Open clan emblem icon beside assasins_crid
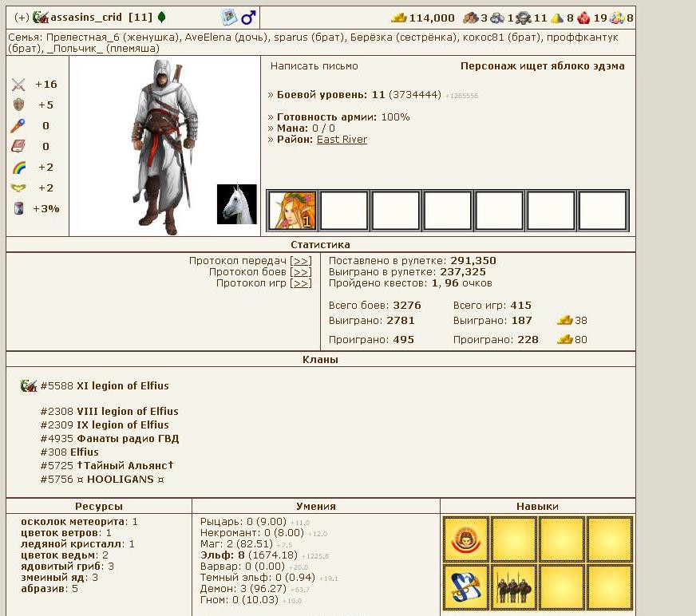The image size is (696, 616). click(x=41, y=18)
